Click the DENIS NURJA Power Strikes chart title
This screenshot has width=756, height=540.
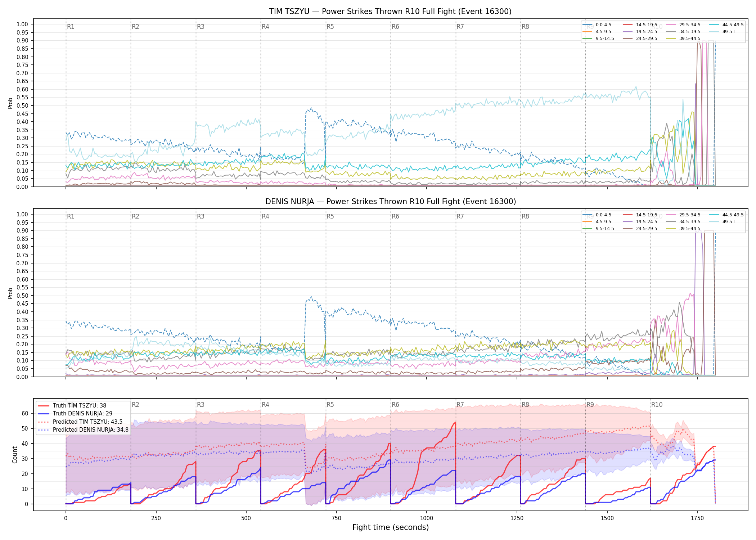coord(390,202)
